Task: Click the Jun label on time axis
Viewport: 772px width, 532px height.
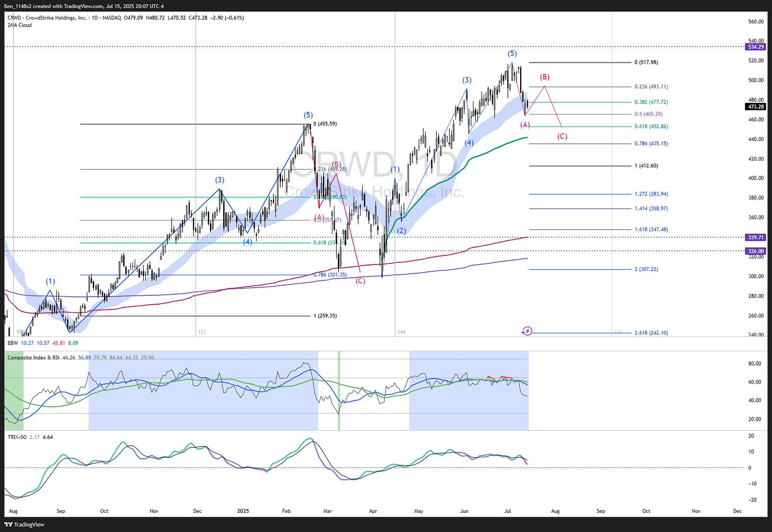Action: pos(464,511)
